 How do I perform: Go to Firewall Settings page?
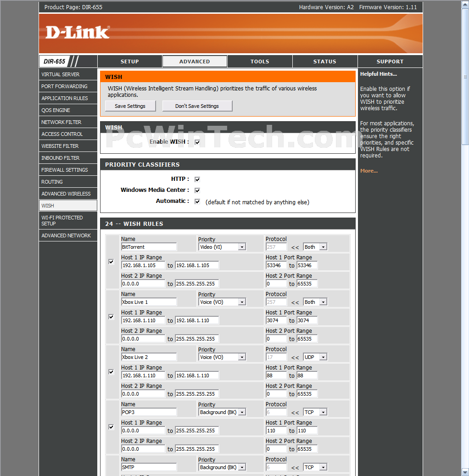tap(68, 170)
